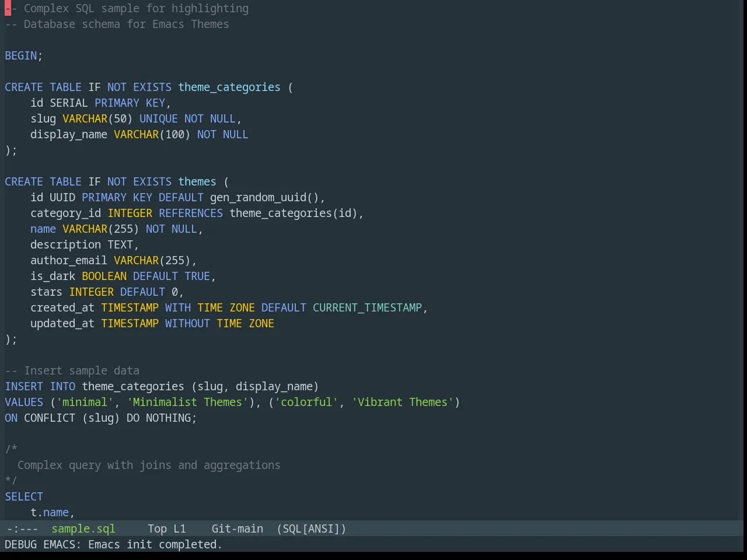747x560 pixels.
Task: Click the Top position indicator in mode line
Action: [x=157, y=528]
